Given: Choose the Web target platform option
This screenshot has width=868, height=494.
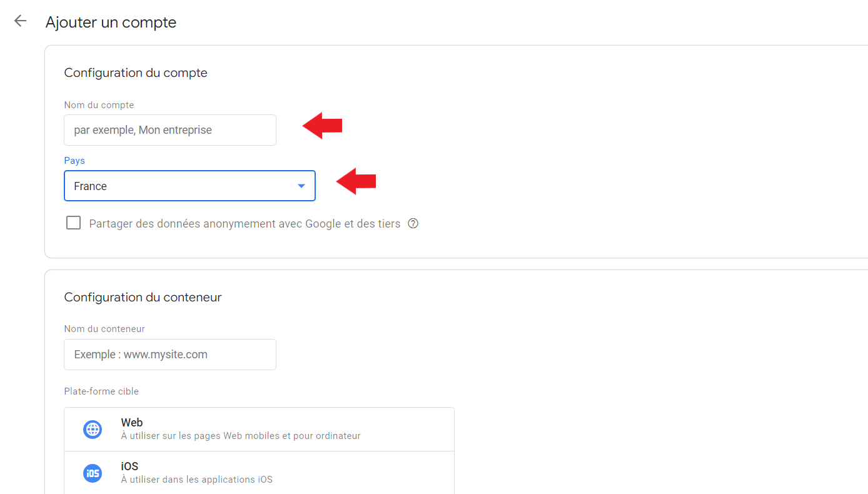Looking at the screenshot, I should tap(259, 430).
